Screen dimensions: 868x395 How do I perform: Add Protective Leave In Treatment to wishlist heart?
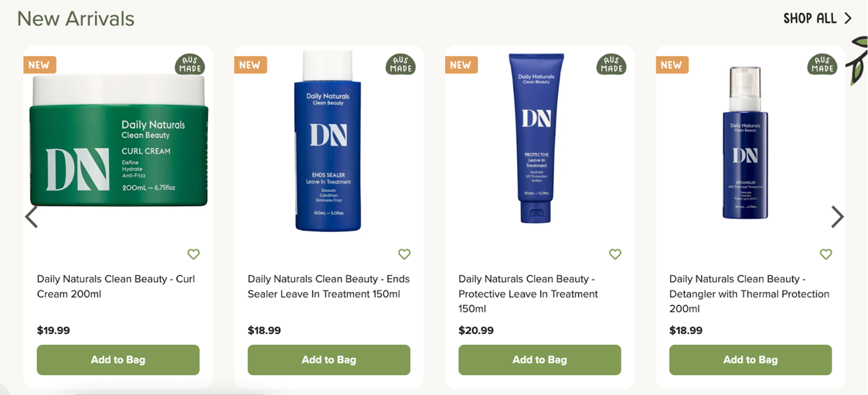coord(615,254)
